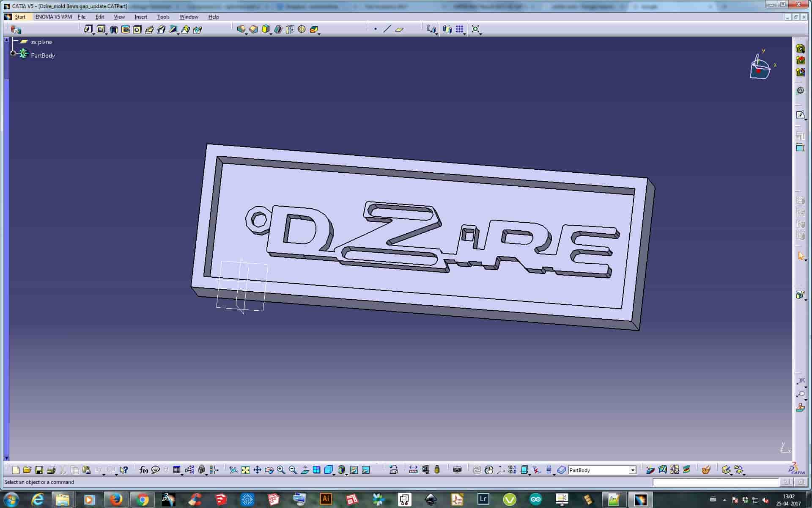Select PartBody in the specification tree

[x=43, y=55]
